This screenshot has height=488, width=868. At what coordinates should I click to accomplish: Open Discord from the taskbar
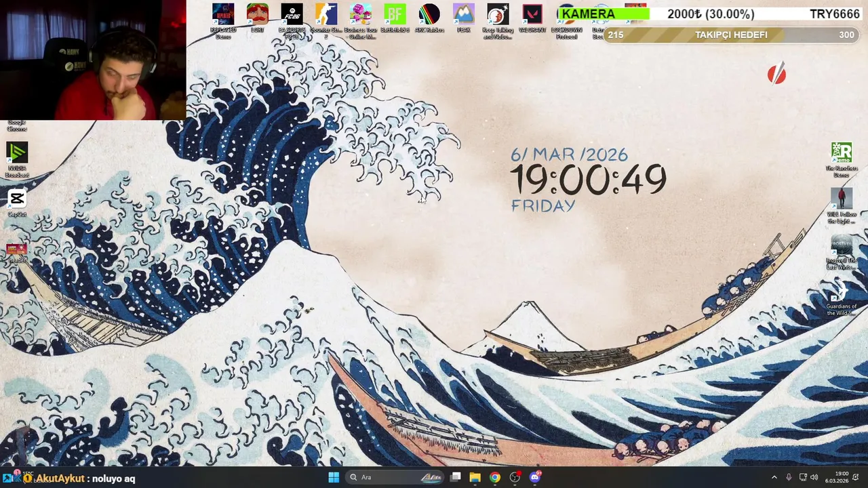coord(535,477)
